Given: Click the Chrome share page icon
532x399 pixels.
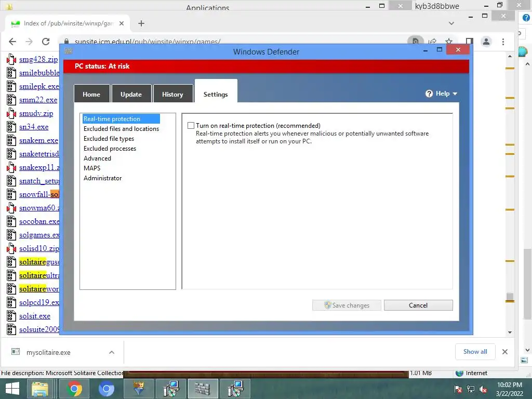Looking at the screenshot, I should pos(432,42).
